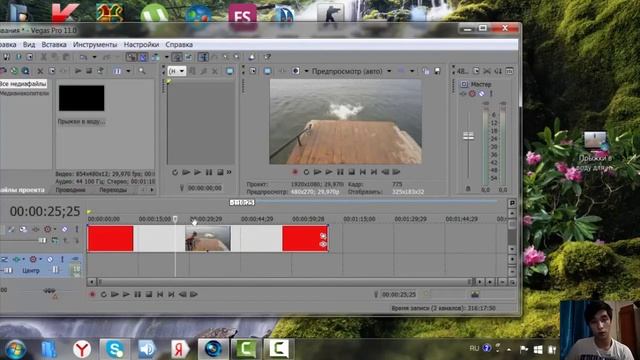The image size is (640, 360).
Task: Solo the Master bus
Action: point(491,93)
